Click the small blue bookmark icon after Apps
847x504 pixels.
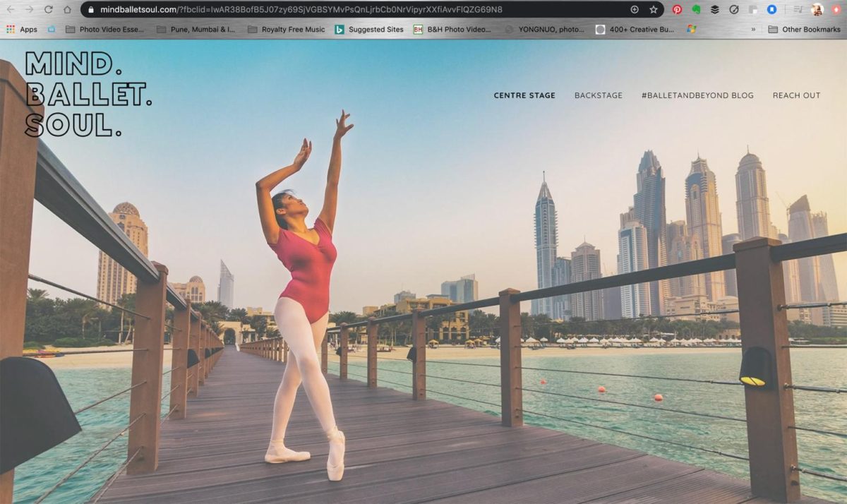tap(52, 29)
